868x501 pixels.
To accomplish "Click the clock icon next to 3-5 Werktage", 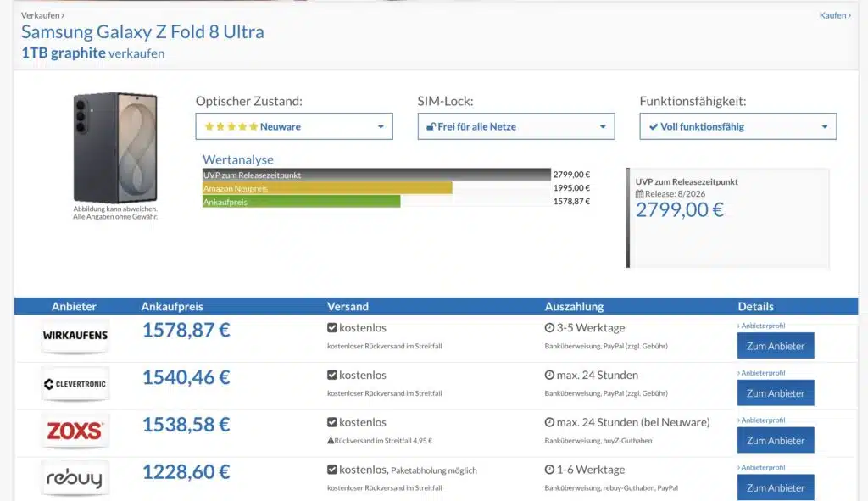I will tap(549, 328).
